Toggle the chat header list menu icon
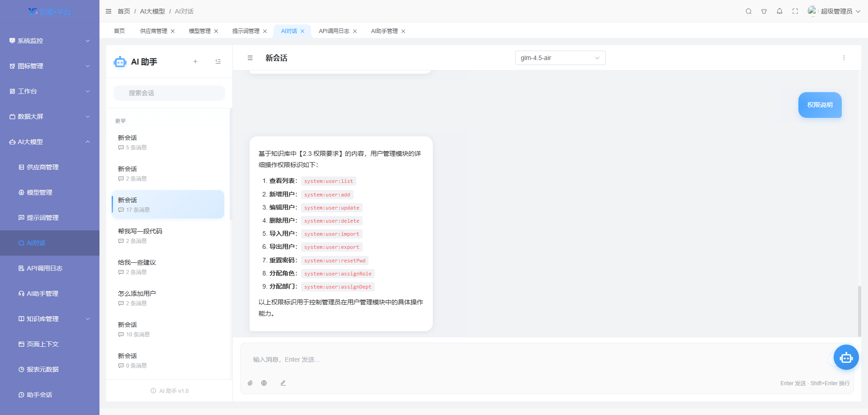This screenshot has width=868, height=415. tap(250, 58)
